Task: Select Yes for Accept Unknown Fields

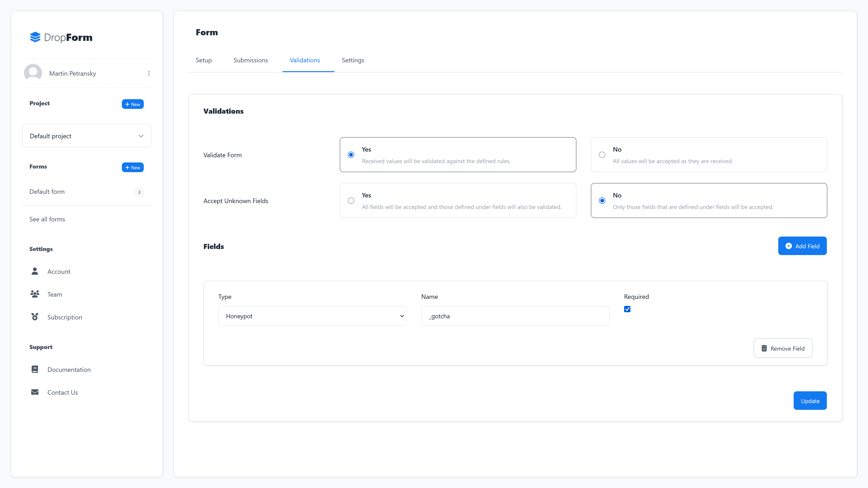Action: pyautogui.click(x=351, y=201)
